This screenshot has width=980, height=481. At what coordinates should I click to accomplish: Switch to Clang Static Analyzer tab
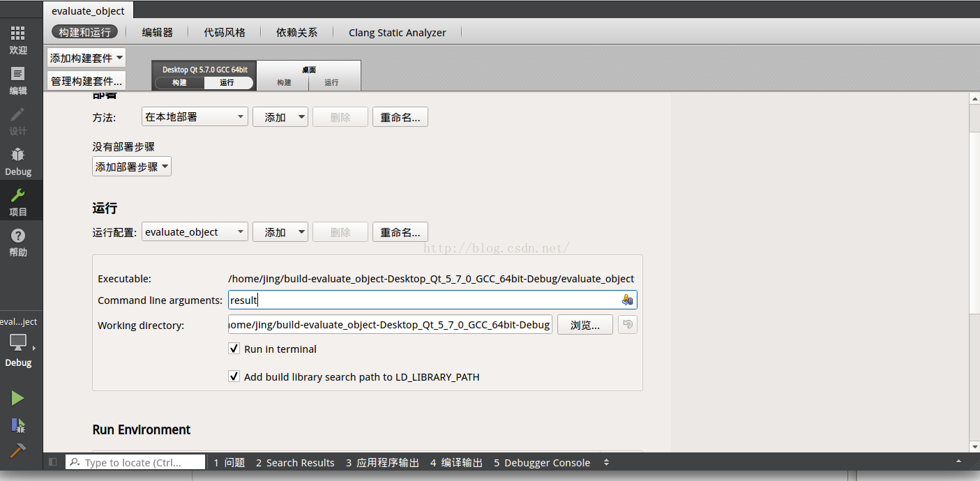tap(397, 32)
